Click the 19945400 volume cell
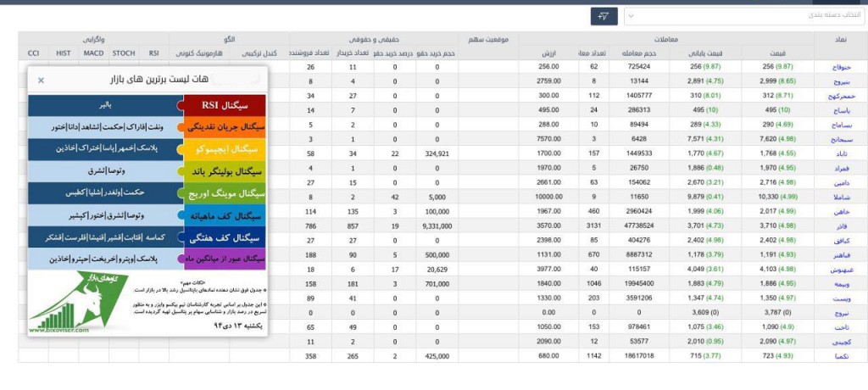The width and height of the screenshot is (868, 390). [x=639, y=284]
